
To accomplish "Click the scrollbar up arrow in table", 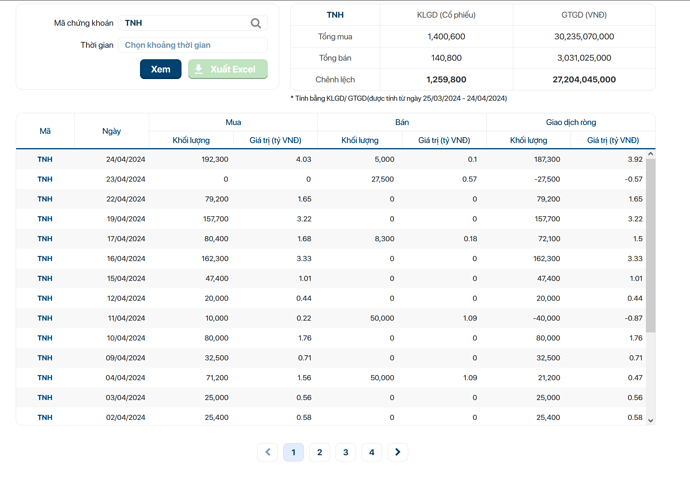I will pyautogui.click(x=651, y=154).
